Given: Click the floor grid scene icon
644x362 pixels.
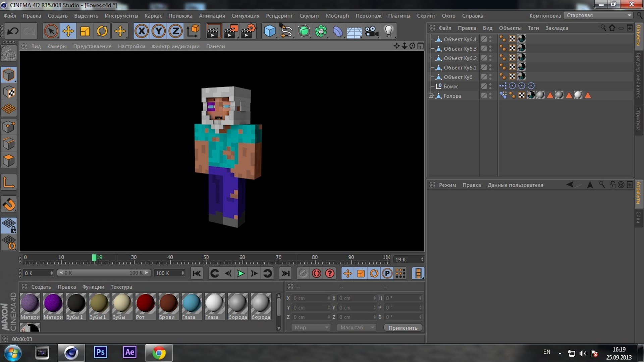Looking at the screenshot, I should (x=355, y=31).
